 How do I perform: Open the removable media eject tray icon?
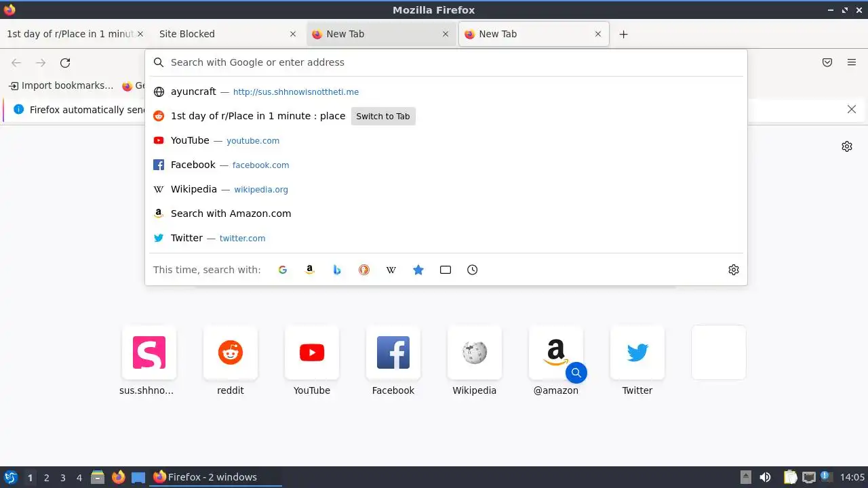point(746,477)
